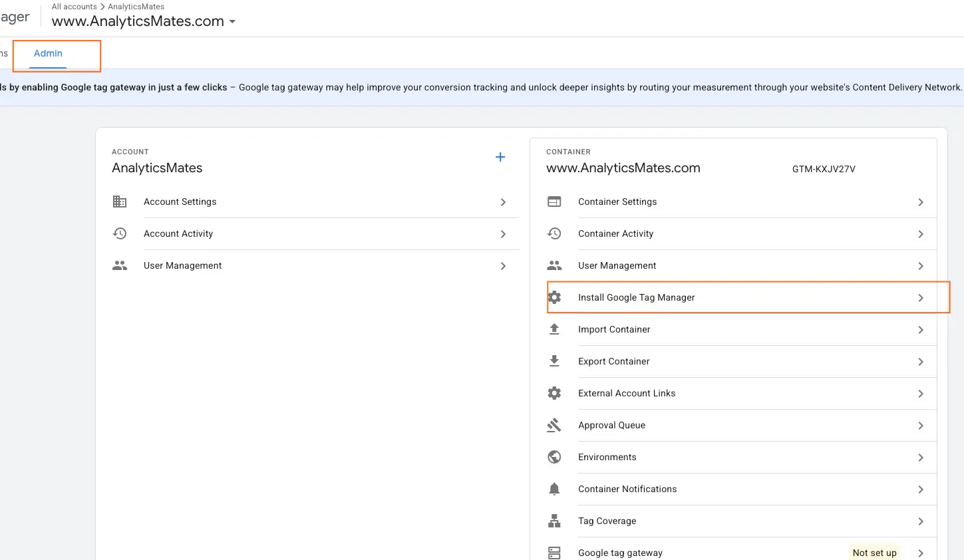This screenshot has width=964, height=560.
Task: Click the GTM-KXJV27V container ID
Action: [824, 169]
